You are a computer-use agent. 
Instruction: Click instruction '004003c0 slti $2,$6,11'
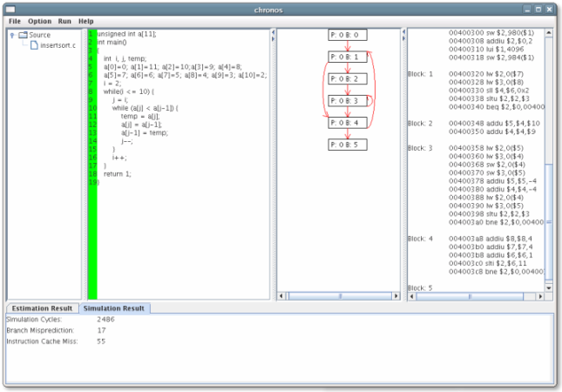tap(488, 264)
